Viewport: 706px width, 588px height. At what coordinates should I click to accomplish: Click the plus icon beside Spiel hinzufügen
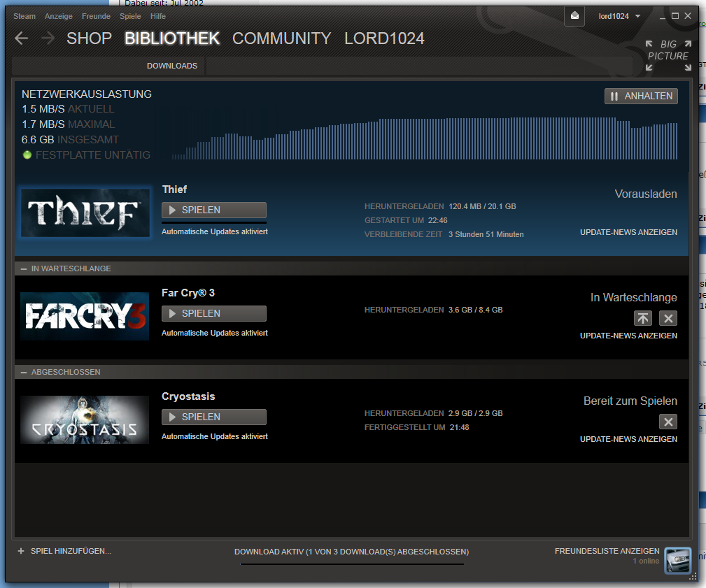[21, 551]
